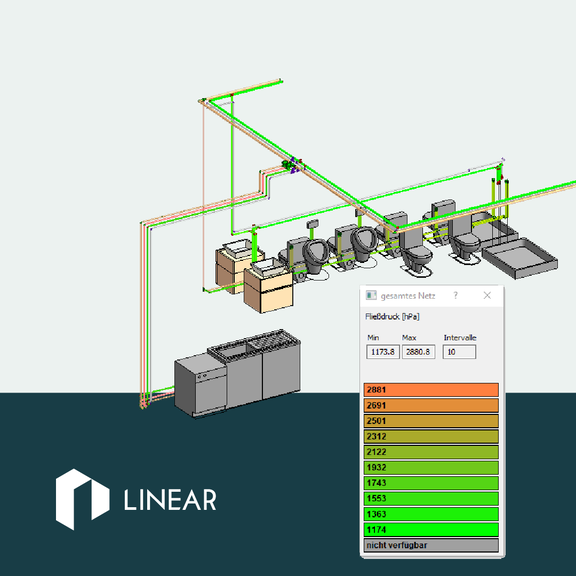Click the Min value field 1173.8
Screen dimensions: 576x576
pyautogui.click(x=383, y=352)
